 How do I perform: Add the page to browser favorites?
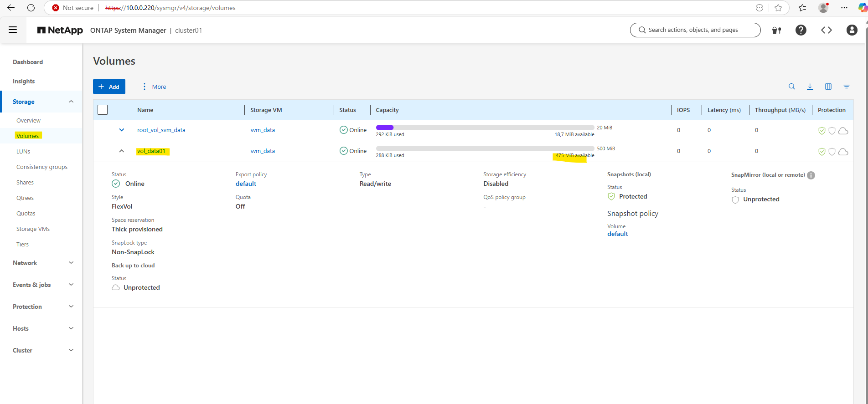tap(778, 8)
